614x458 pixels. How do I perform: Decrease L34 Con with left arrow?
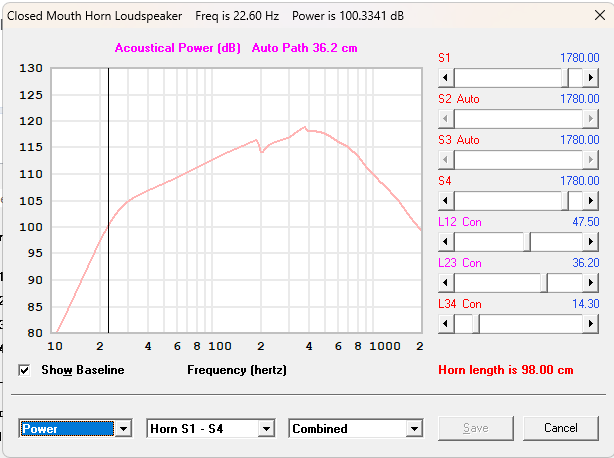point(446,324)
